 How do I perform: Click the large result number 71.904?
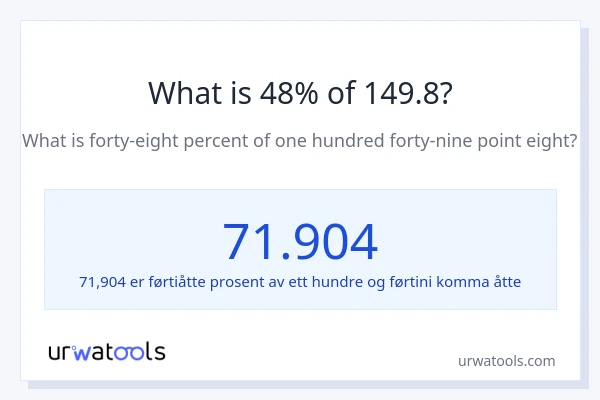[300, 240]
